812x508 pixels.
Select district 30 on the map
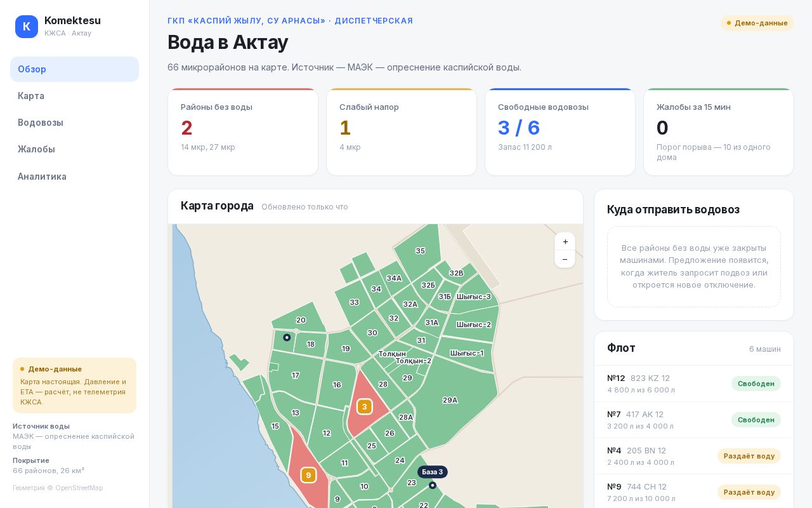point(372,333)
